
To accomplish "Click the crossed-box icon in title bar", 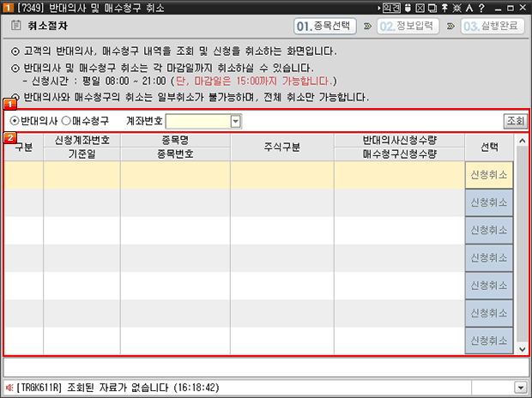I will click(x=420, y=8).
